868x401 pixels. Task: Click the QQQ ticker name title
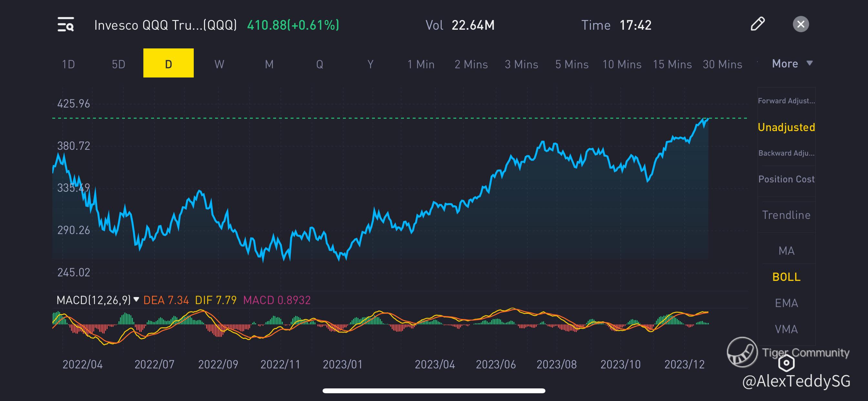tap(165, 25)
